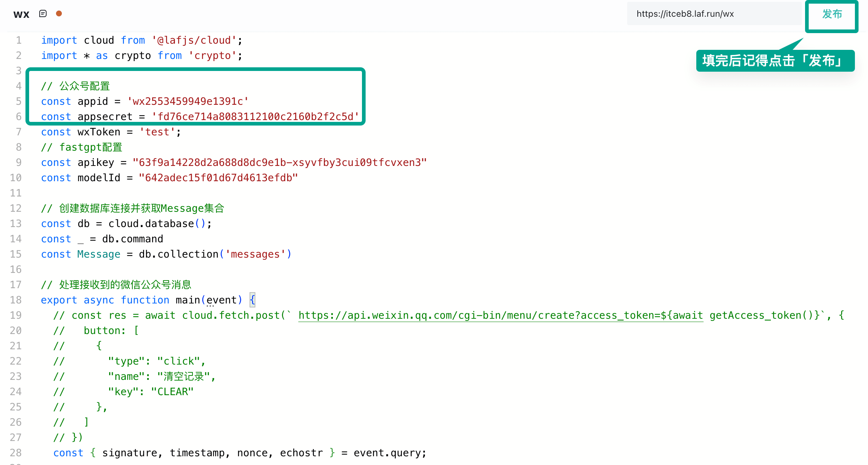Click the orange unsaved-changes dot indicator
Image resolution: width=868 pixels, height=465 pixels.
point(59,14)
